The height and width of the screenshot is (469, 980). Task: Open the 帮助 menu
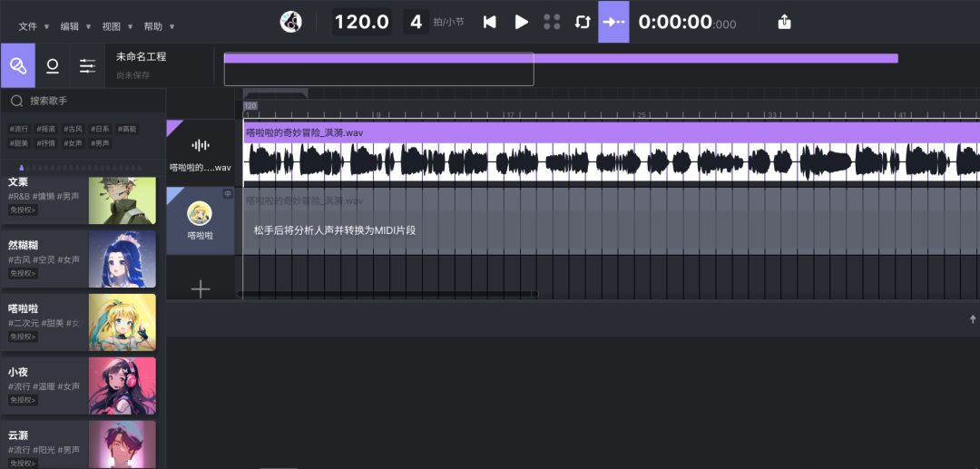click(159, 27)
